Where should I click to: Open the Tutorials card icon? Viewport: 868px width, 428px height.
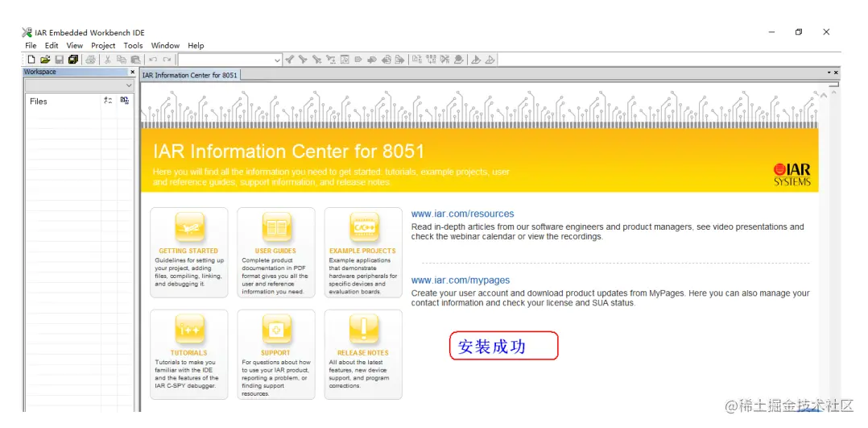(x=189, y=330)
